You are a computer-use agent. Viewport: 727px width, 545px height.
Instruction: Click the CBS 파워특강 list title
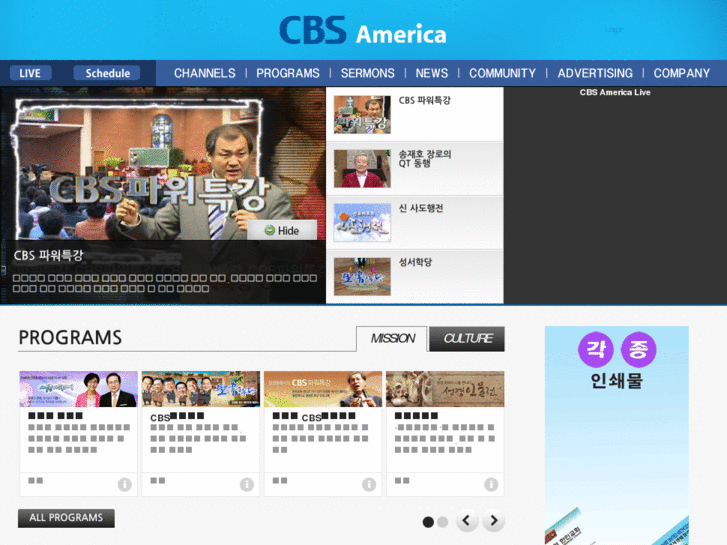424,100
